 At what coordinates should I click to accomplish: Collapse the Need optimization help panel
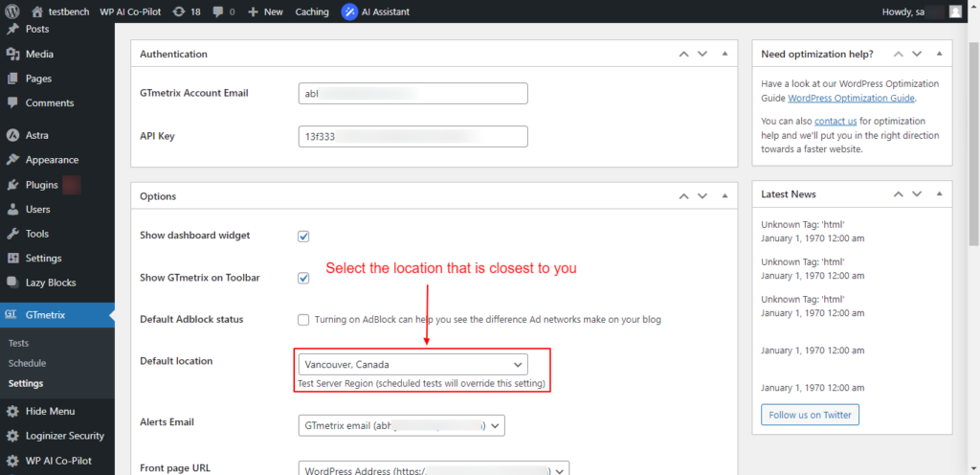click(940, 54)
